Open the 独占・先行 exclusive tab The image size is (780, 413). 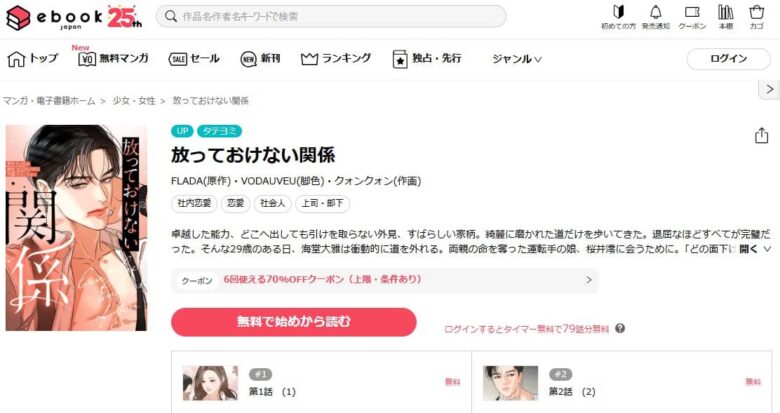[x=427, y=59]
